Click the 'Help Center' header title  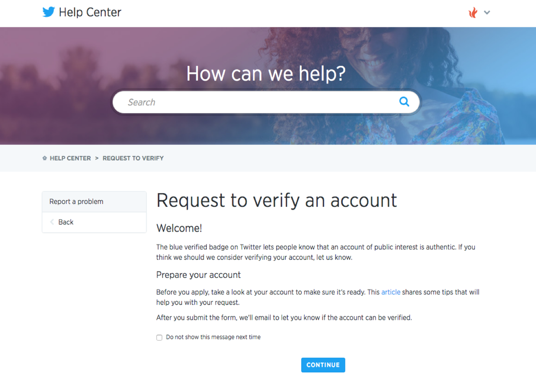[x=90, y=12]
